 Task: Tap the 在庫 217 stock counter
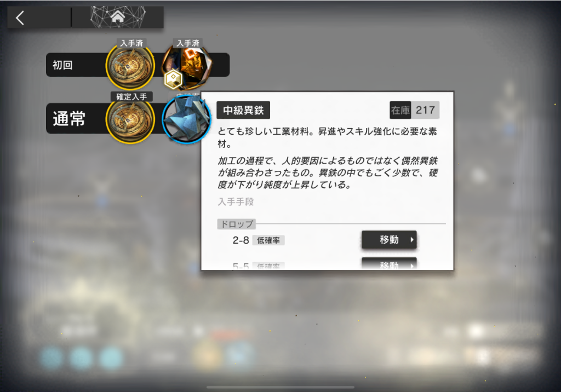pos(414,110)
